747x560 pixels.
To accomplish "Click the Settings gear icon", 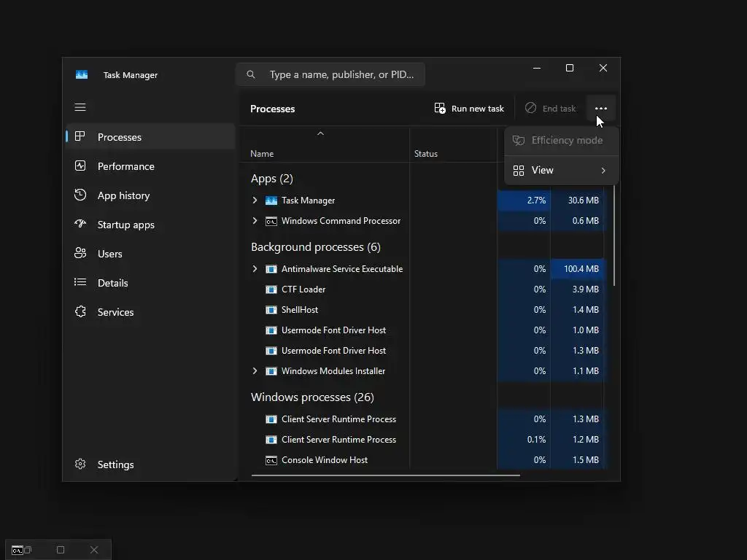I will [80, 464].
